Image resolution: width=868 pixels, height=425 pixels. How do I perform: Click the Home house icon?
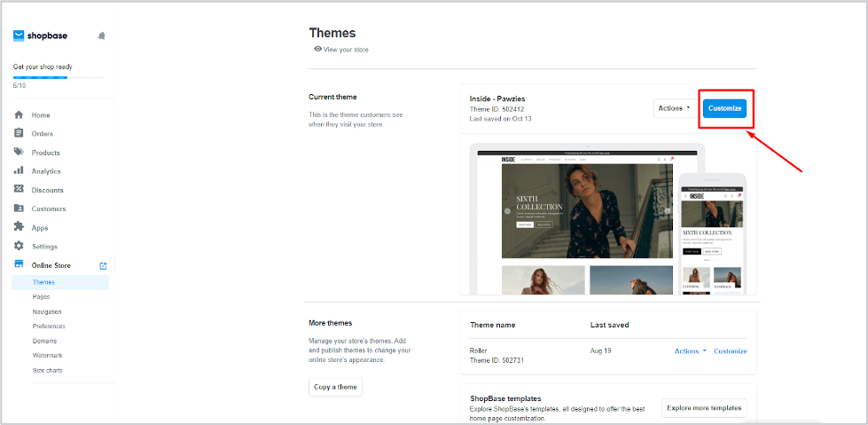(x=19, y=114)
